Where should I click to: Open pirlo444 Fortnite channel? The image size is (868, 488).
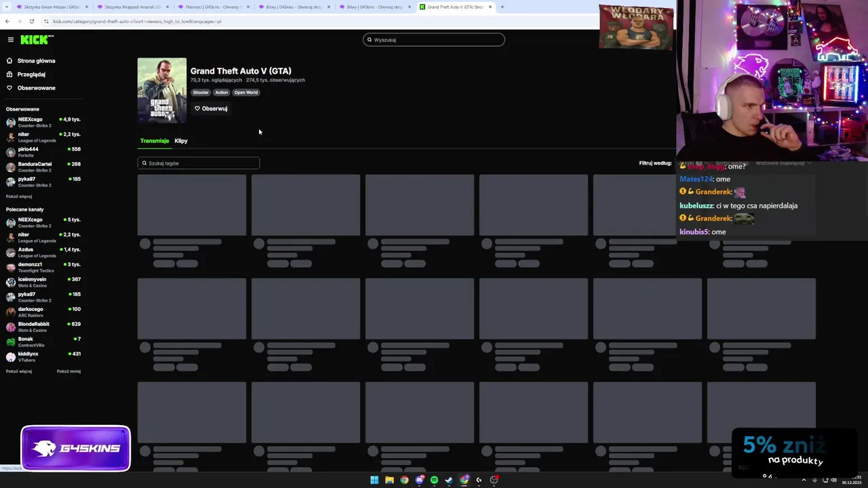coord(43,152)
